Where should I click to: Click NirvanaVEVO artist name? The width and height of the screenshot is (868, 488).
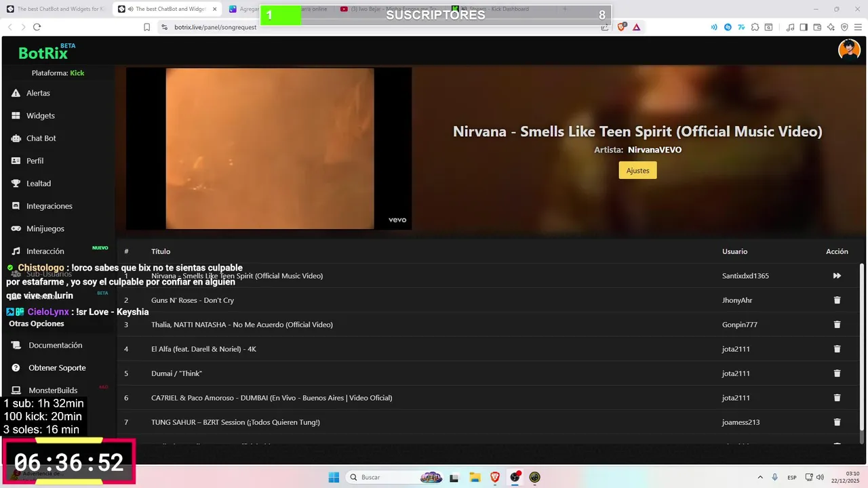tap(654, 150)
